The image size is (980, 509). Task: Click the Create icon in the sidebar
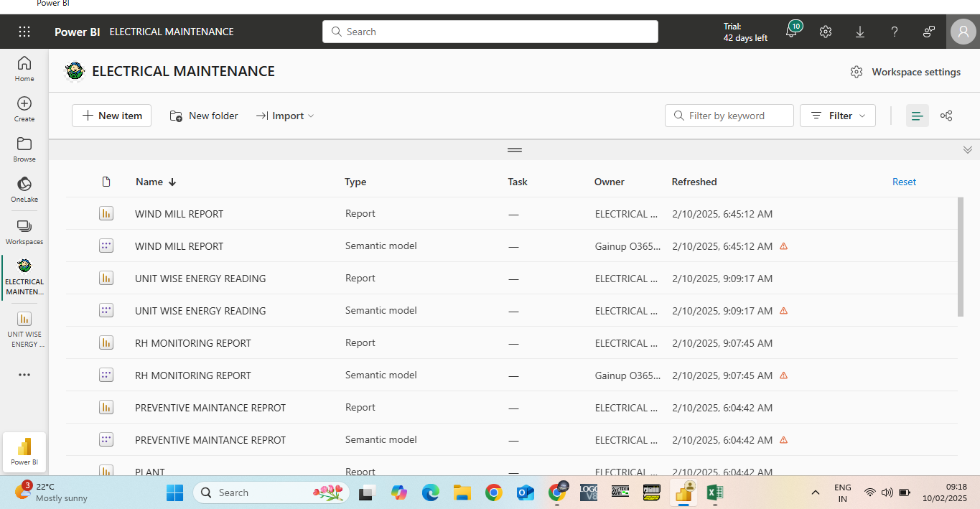point(24,109)
